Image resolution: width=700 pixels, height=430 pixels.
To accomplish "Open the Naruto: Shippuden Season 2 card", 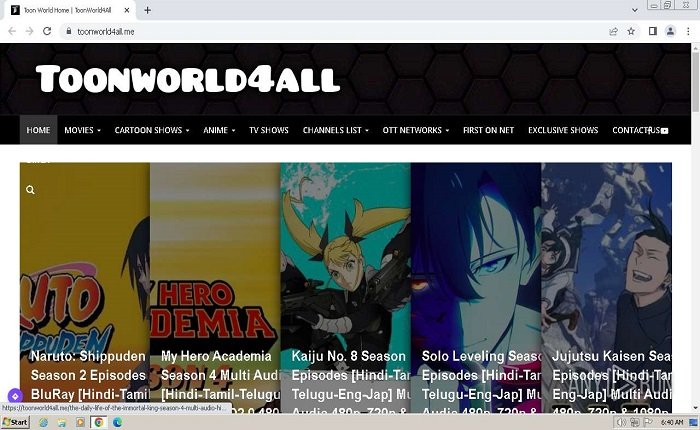I will 85,288.
